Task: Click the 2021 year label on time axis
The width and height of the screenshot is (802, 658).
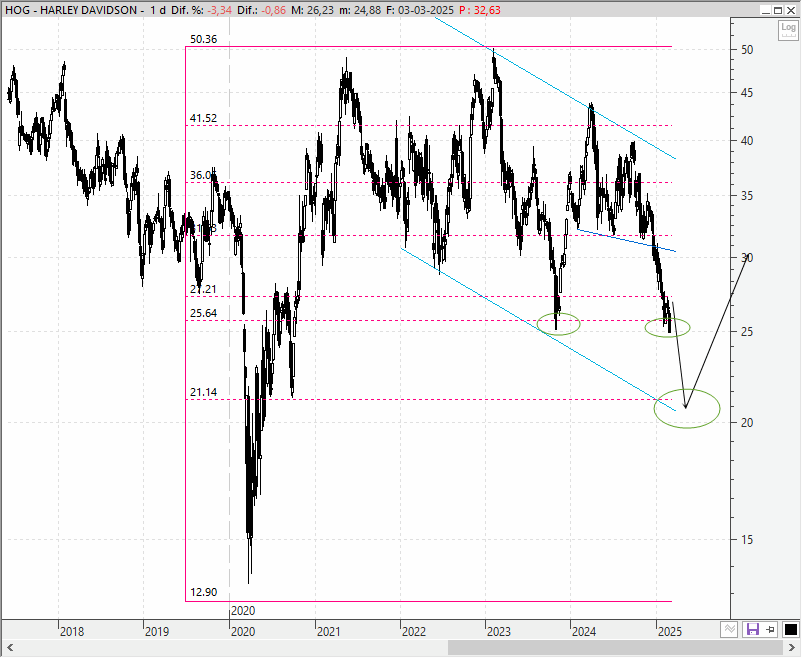Action: tap(328, 632)
